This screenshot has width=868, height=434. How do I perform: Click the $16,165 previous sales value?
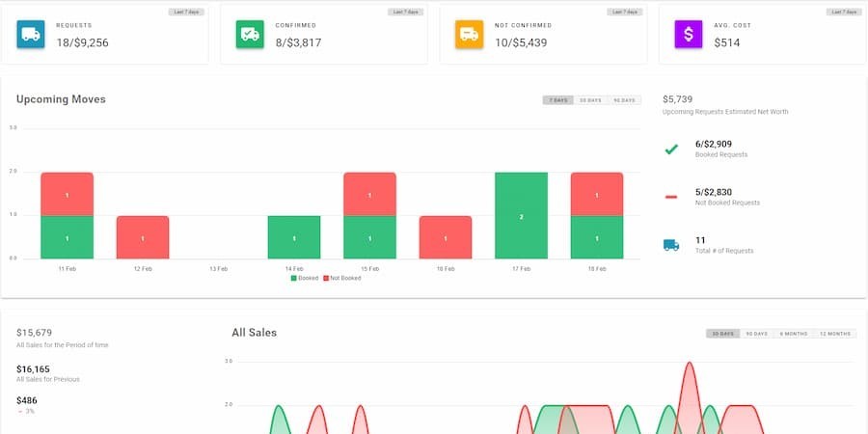coord(33,369)
